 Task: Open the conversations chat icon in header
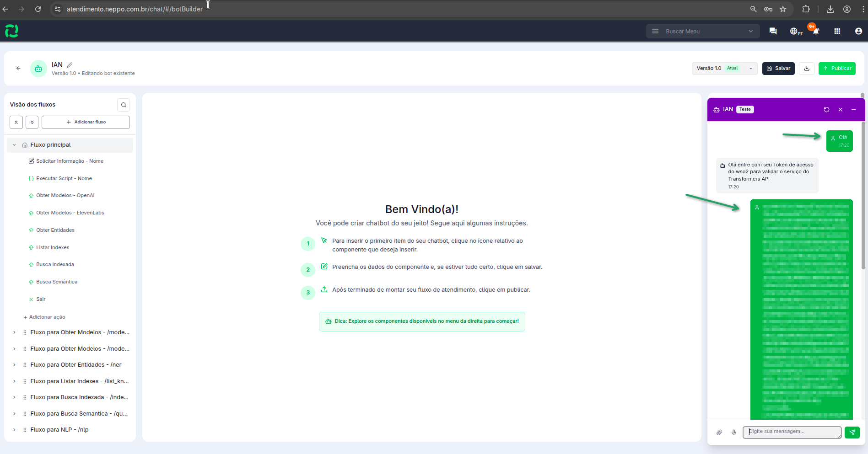tap(773, 31)
